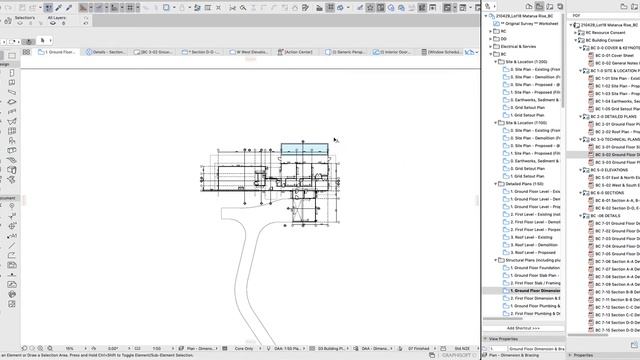Collapse the Detailed Plans (1:50) folder

[x=496, y=184]
